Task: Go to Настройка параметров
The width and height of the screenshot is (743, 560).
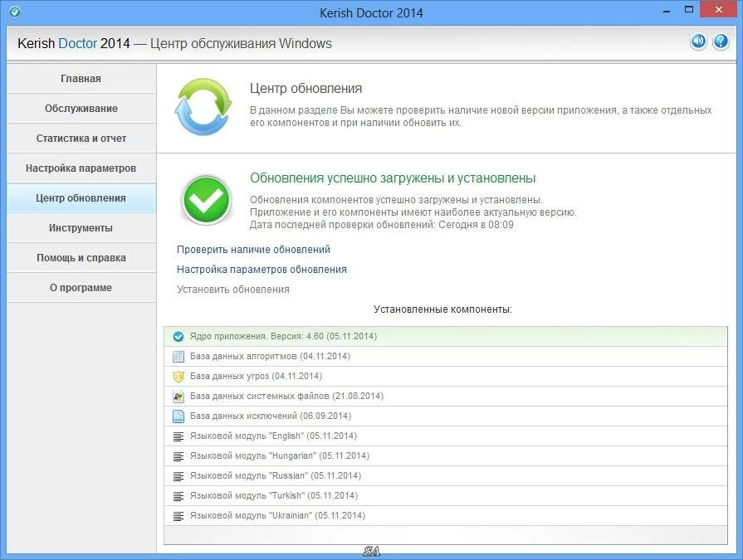Action: [x=81, y=168]
